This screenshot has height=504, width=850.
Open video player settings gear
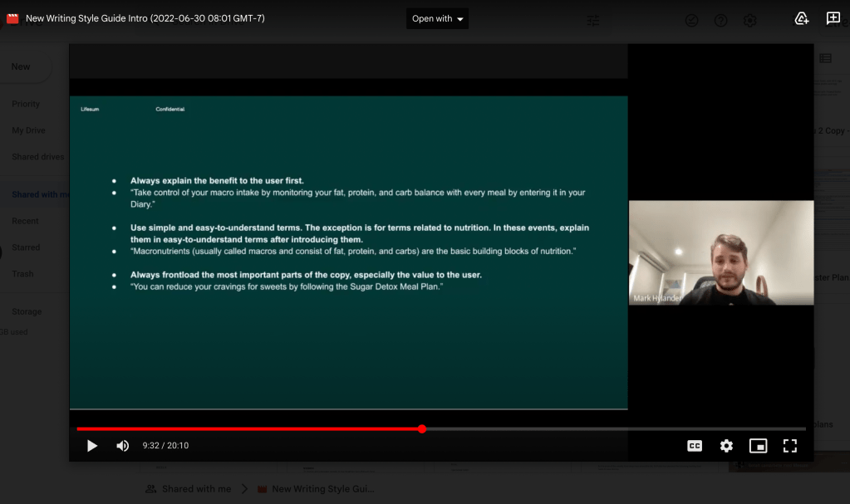coord(726,446)
